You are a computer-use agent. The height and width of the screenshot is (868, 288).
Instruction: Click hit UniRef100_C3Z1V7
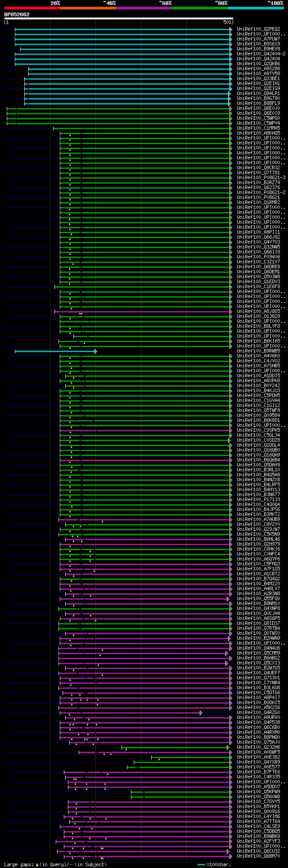click(259, 262)
